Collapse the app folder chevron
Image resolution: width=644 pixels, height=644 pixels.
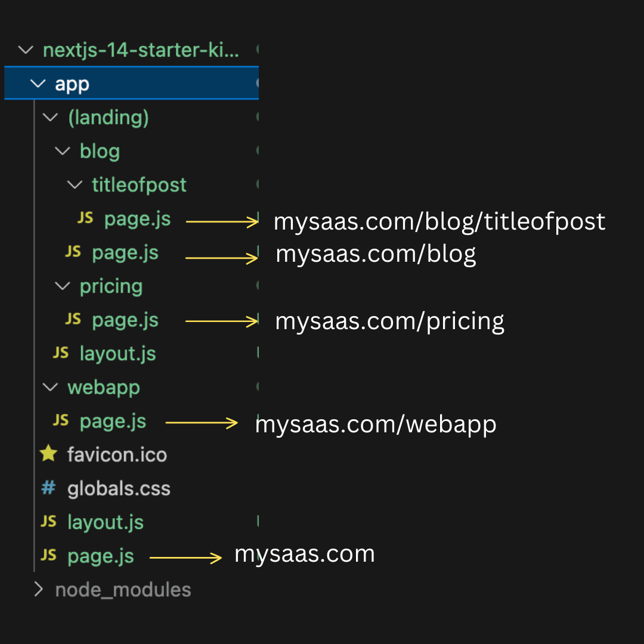(x=38, y=84)
